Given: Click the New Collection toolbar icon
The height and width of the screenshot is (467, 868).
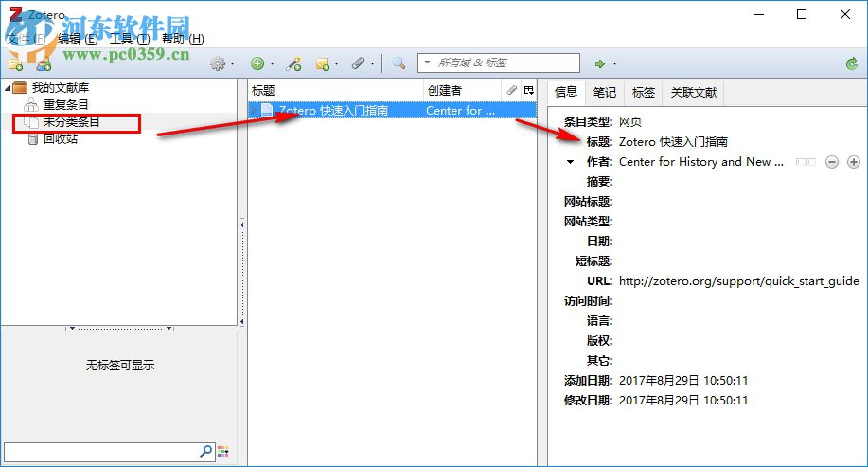Looking at the screenshot, I should tap(15, 64).
